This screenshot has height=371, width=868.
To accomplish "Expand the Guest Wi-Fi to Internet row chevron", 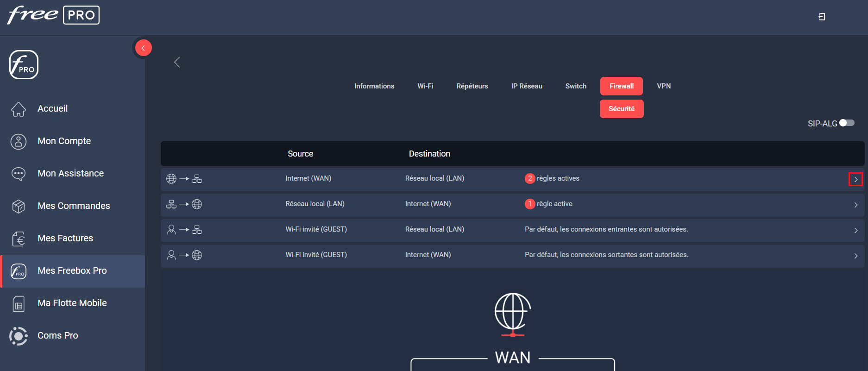I will point(856,256).
